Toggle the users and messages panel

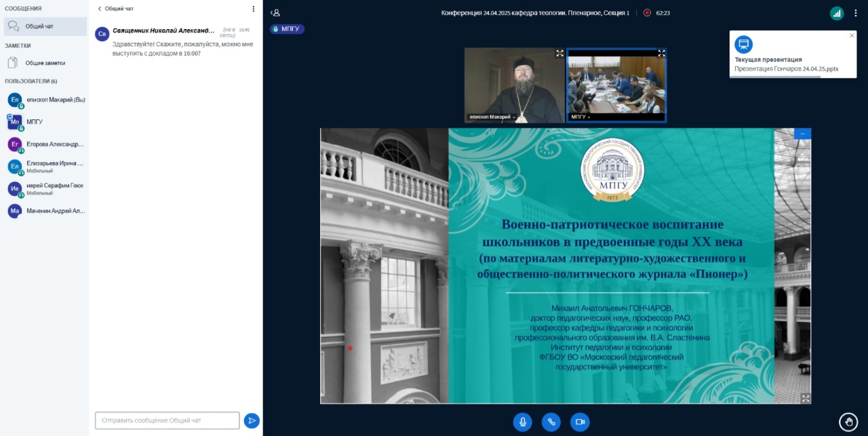[275, 12]
